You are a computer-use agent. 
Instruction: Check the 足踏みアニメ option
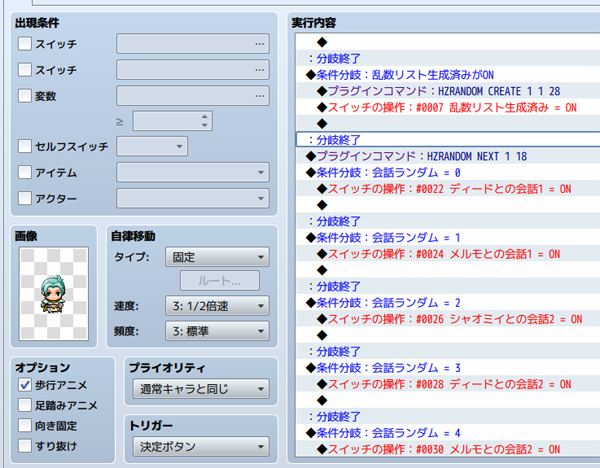(x=25, y=405)
